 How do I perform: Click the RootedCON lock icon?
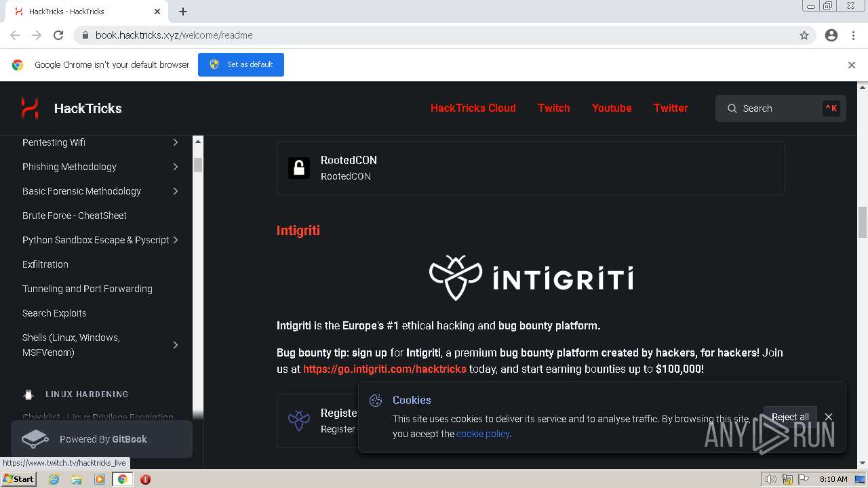pyautogui.click(x=299, y=168)
